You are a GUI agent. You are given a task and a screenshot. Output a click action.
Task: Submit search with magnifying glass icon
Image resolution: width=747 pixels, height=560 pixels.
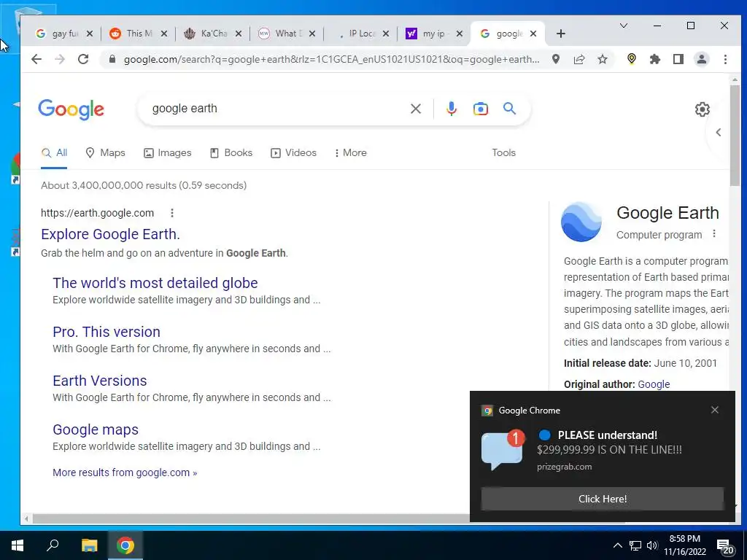coord(509,109)
